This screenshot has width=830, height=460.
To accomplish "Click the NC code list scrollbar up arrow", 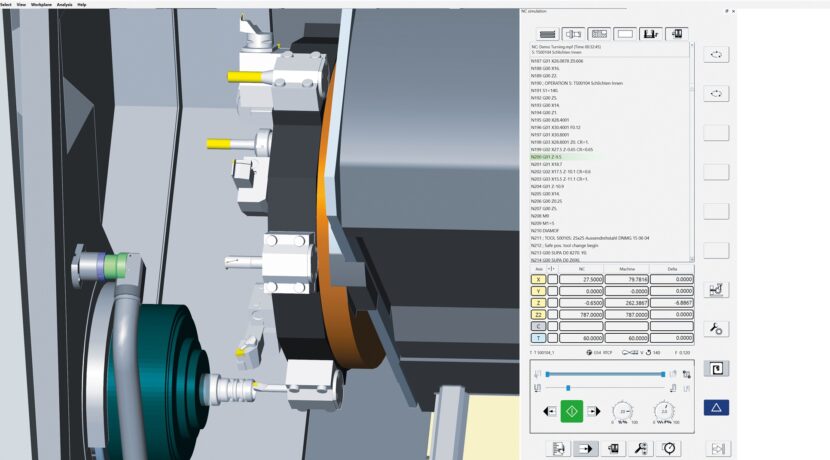I will [691, 45].
